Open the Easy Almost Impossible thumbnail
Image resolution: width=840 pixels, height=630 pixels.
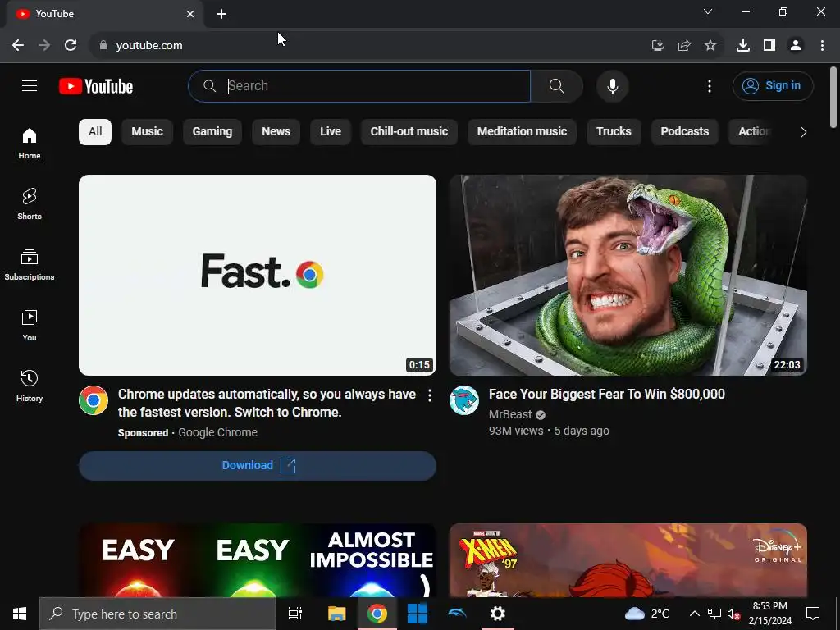coord(257,559)
